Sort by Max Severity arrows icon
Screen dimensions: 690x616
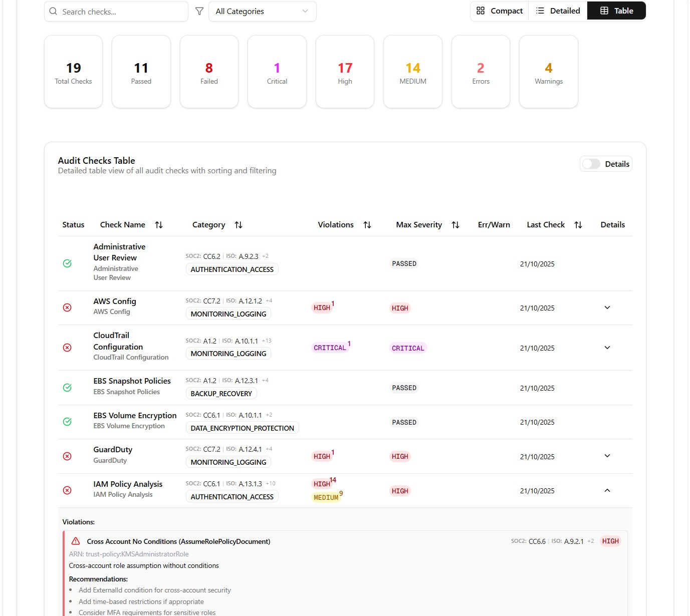point(455,225)
